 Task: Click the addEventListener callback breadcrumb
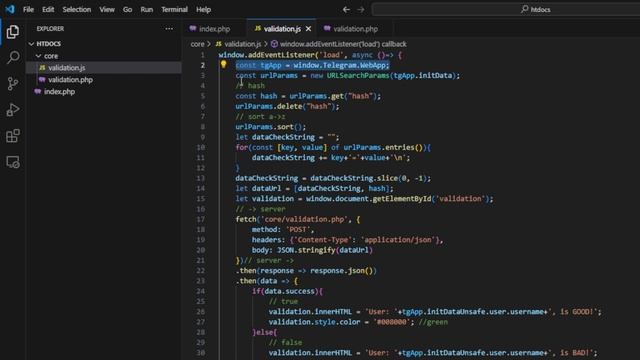(339, 44)
